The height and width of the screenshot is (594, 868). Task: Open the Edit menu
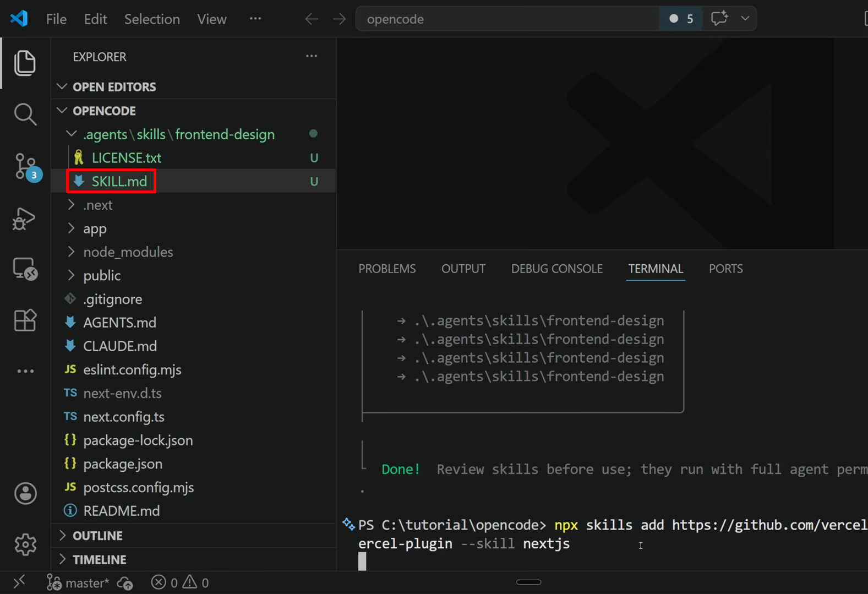(95, 19)
